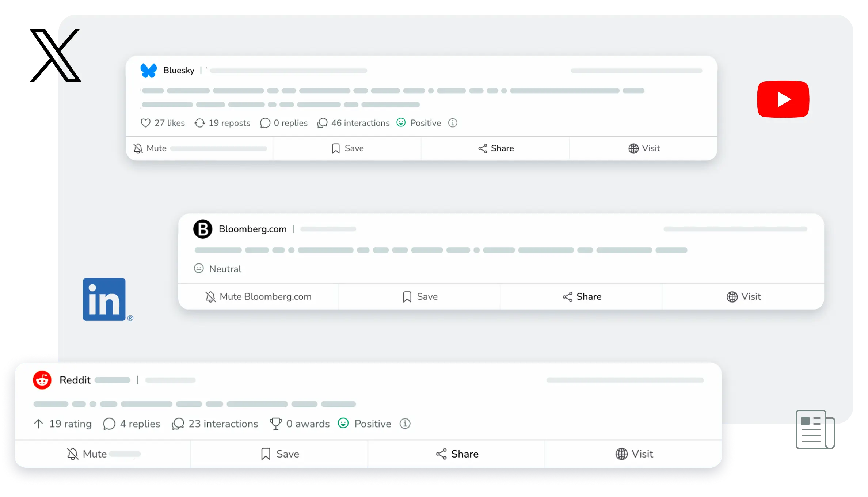Click the news document icon
This screenshot has height=497, width=868.
click(x=815, y=430)
